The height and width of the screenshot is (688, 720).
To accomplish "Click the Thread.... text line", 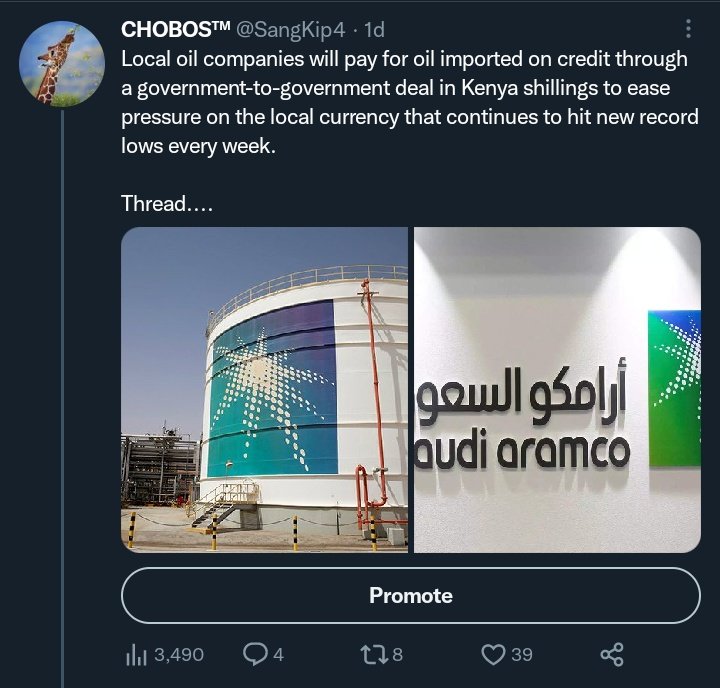I will click(167, 203).
